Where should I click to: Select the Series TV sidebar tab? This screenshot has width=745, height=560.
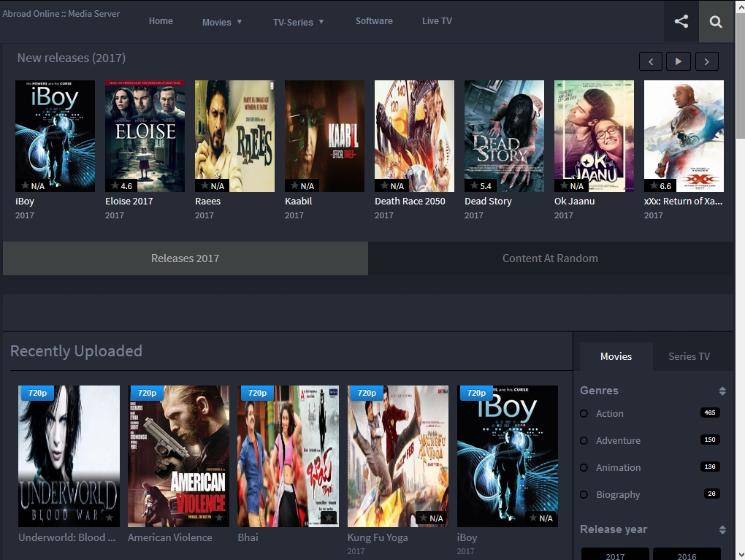coord(689,357)
